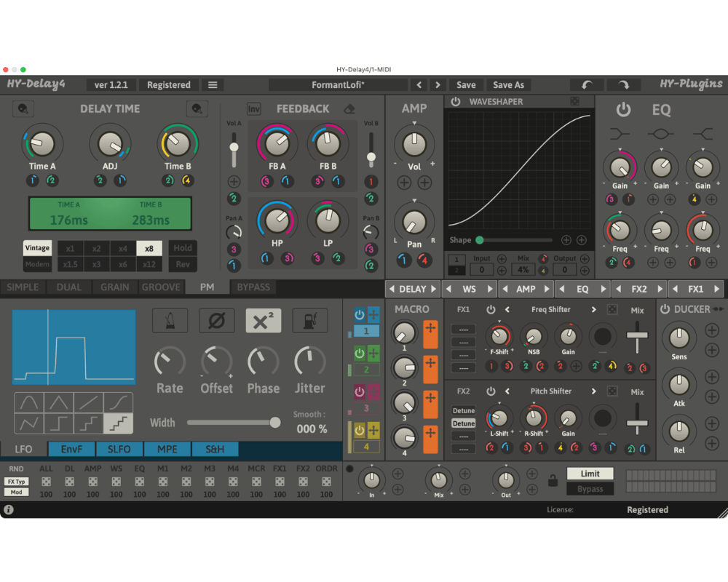The image size is (728, 582).
Task: Click the Vol A fader handle
Action: click(x=234, y=148)
